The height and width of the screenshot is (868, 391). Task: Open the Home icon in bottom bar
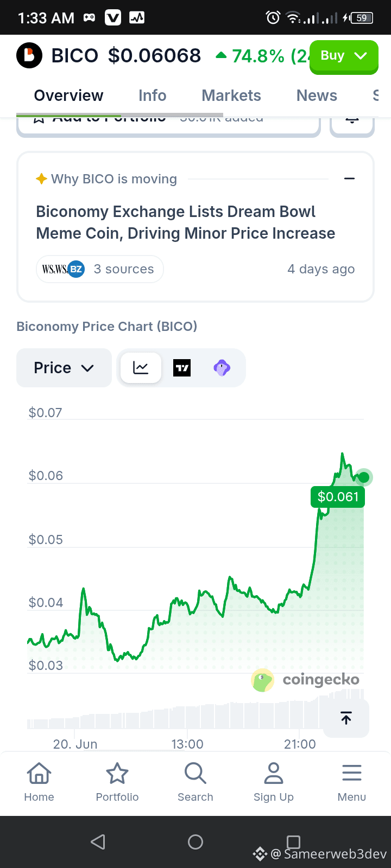pyautogui.click(x=39, y=773)
